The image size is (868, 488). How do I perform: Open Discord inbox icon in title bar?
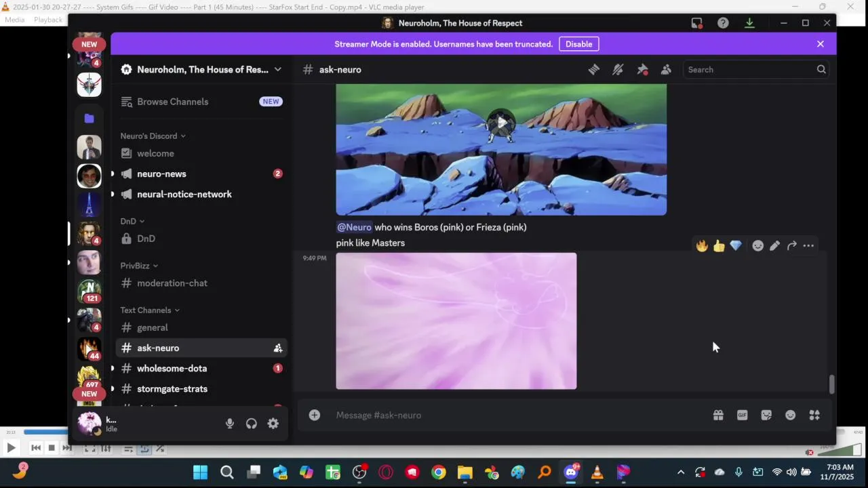(696, 23)
